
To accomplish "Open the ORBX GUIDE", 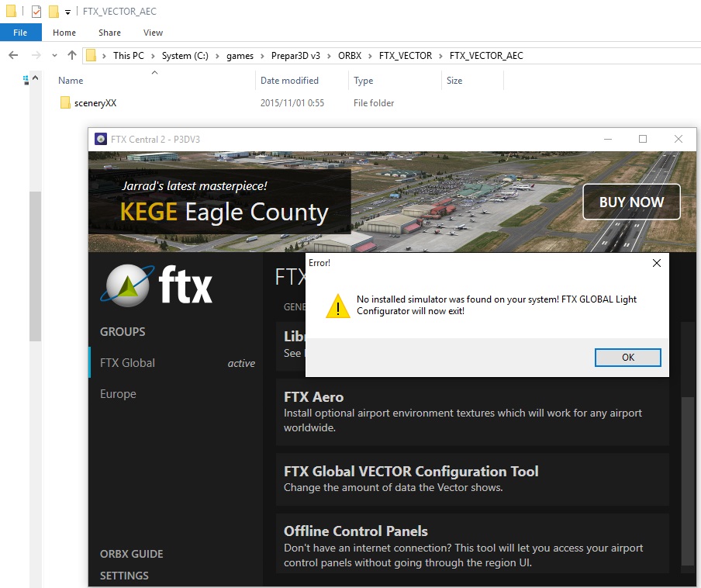I will point(131,554).
